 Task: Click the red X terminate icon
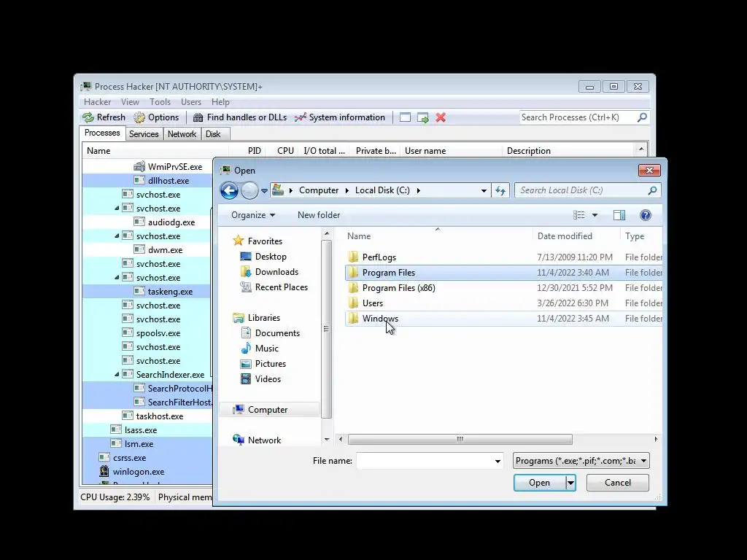pos(441,117)
